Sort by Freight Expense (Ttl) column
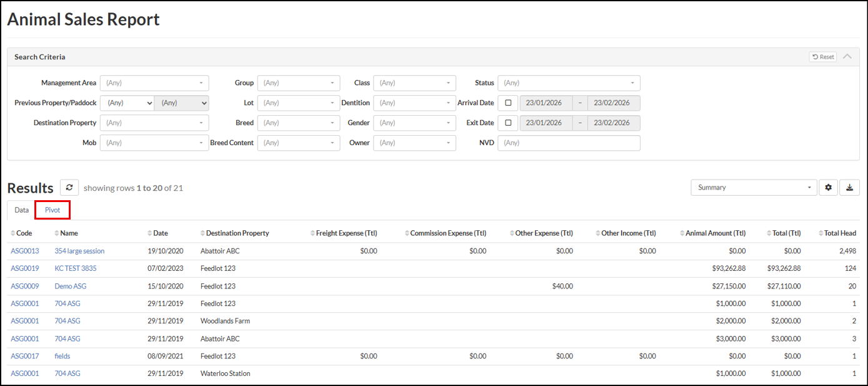868x386 pixels. click(x=344, y=233)
